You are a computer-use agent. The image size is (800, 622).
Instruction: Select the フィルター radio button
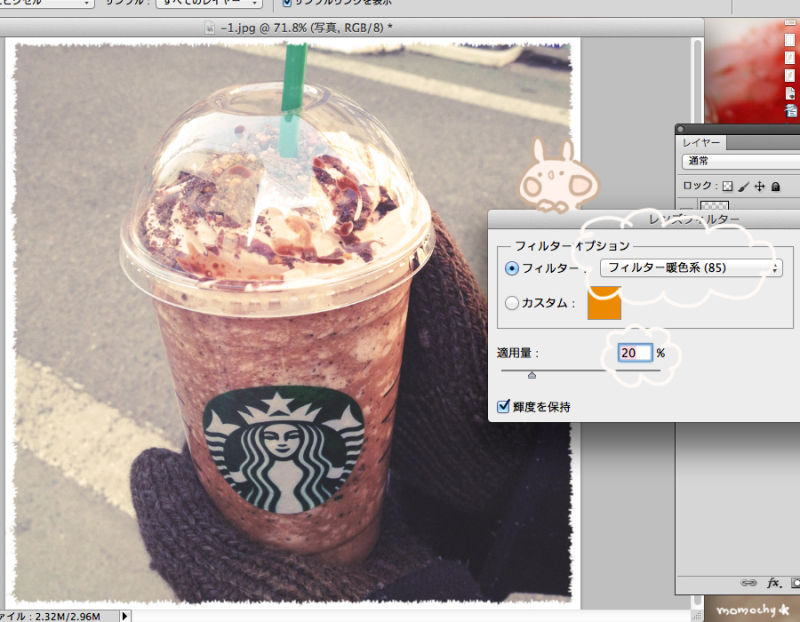(512, 268)
